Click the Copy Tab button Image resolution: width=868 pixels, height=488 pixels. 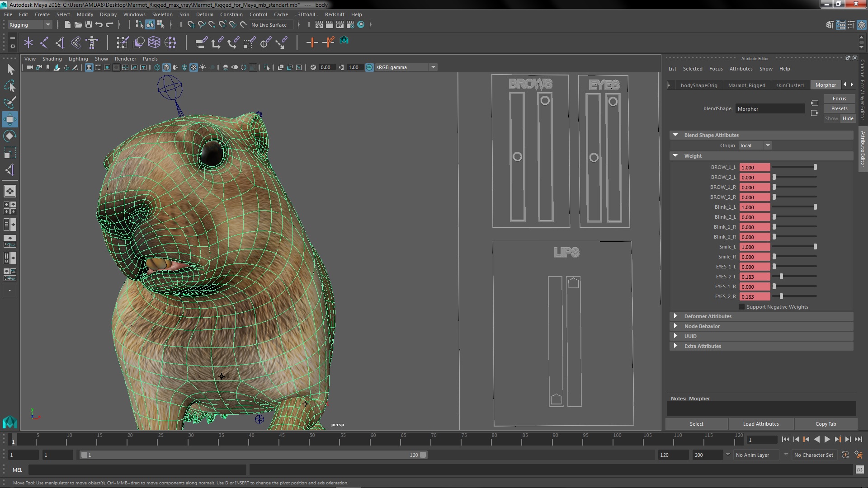826,424
